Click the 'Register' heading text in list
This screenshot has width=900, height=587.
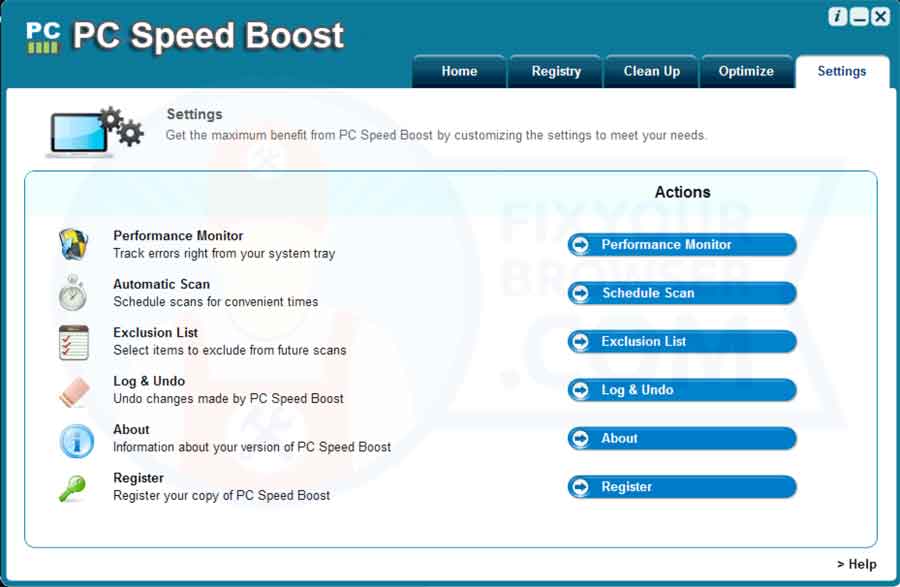click(x=138, y=478)
